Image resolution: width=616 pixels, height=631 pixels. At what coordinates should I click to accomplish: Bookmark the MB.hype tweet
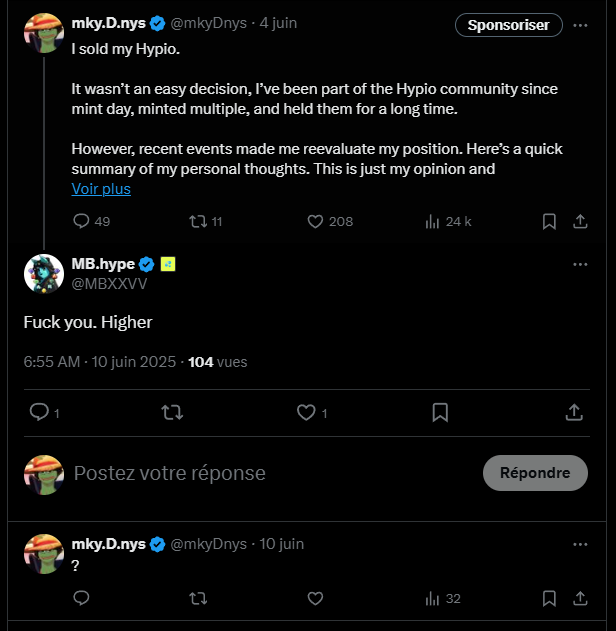pyautogui.click(x=440, y=412)
